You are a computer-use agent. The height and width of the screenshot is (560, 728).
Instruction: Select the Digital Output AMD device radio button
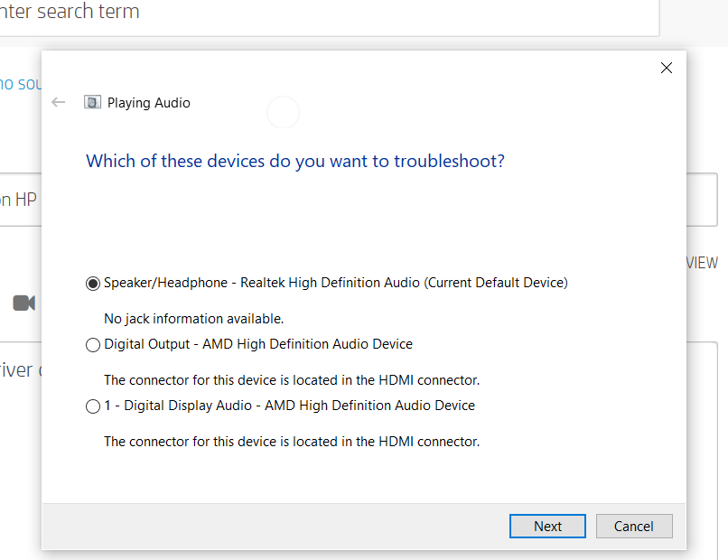[x=93, y=344]
